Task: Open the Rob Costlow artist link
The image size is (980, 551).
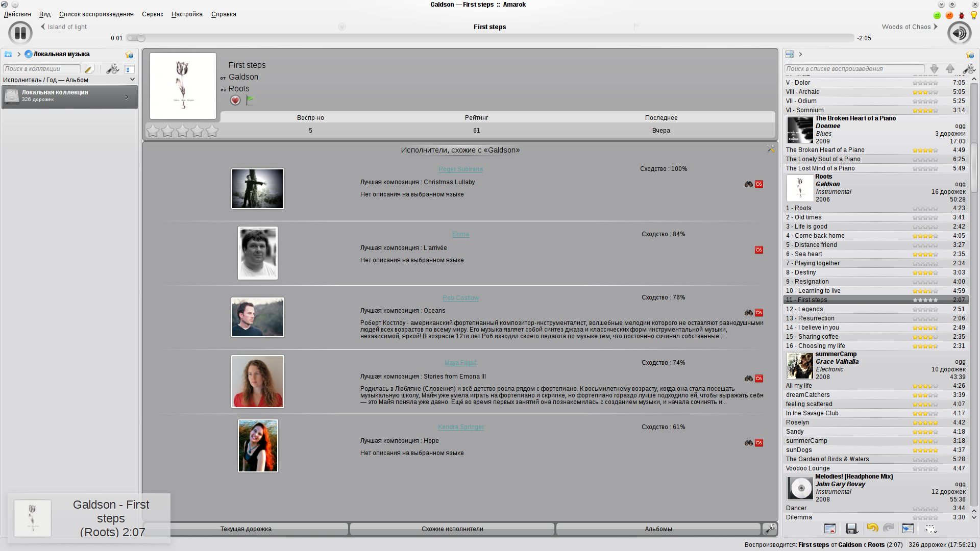Action: (x=460, y=298)
